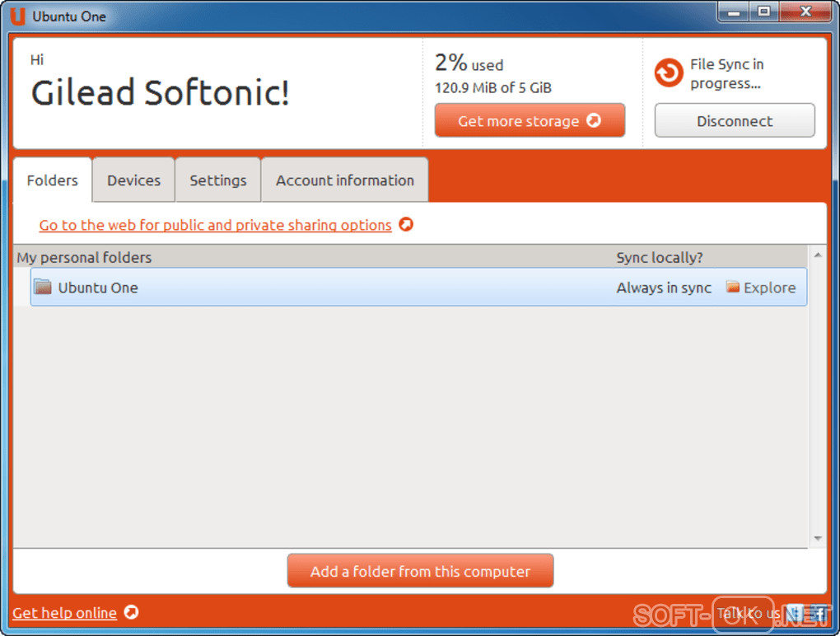Open the Facebook icon near Talk to us

pos(819,613)
